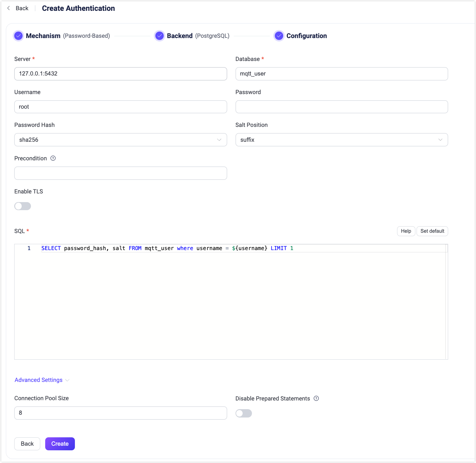Focus the empty Password field
The width and height of the screenshot is (476, 463).
click(x=341, y=106)
